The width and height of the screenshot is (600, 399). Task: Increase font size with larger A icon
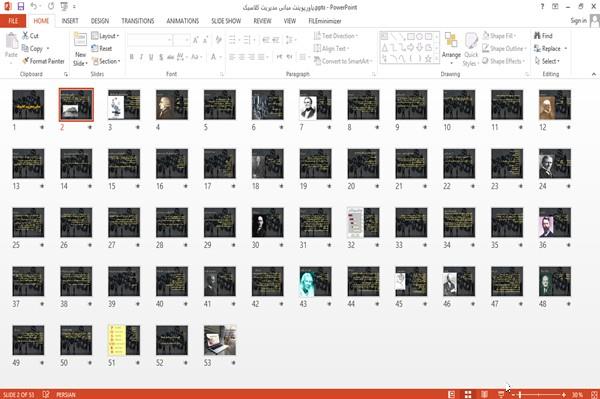[x=196, y=40]
